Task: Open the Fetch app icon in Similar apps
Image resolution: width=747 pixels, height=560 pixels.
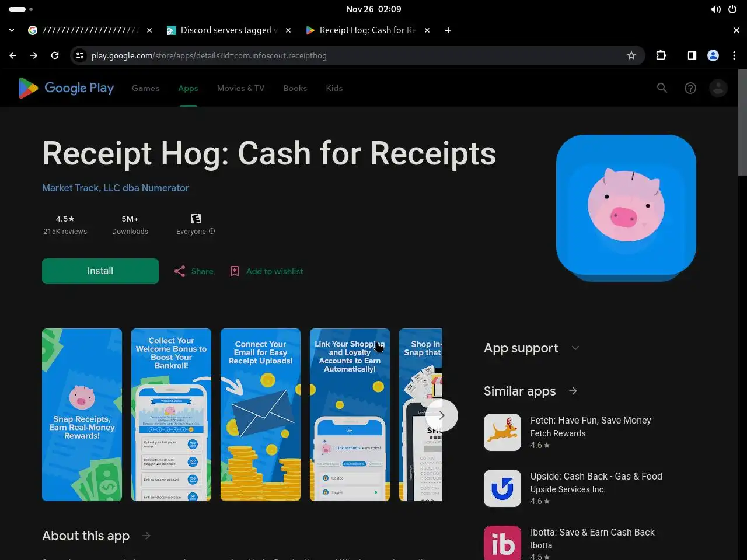Action: pyautogui.click(x=502, y=432)
